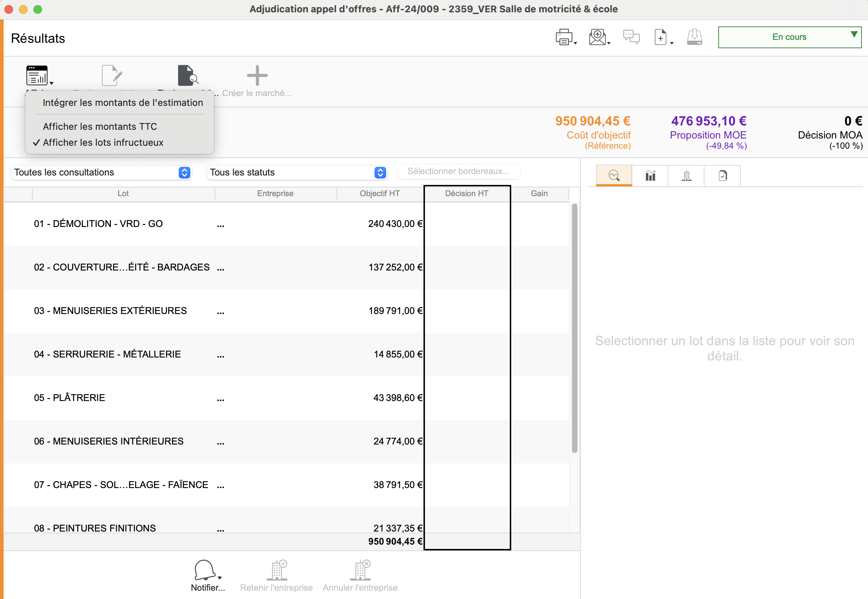The image size is (868, 599).
Task: Click the download-to-disk icon
Action: click(x=694, y=37)
